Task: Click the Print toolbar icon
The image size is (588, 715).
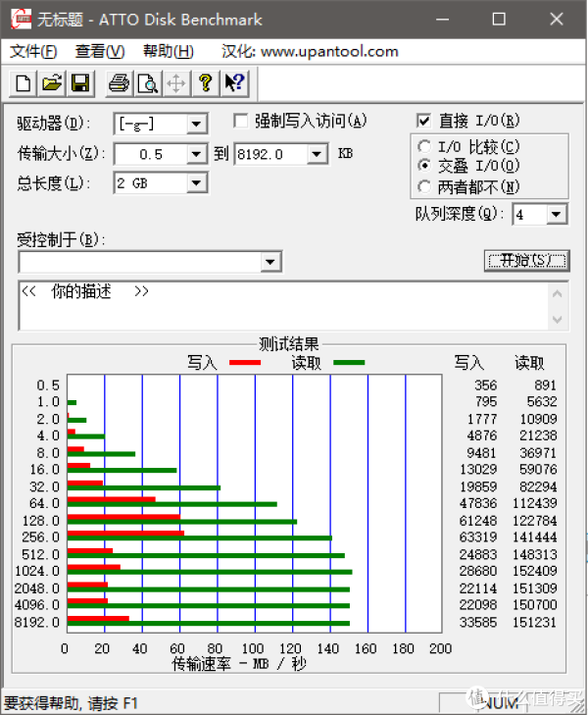Action: 120,83
